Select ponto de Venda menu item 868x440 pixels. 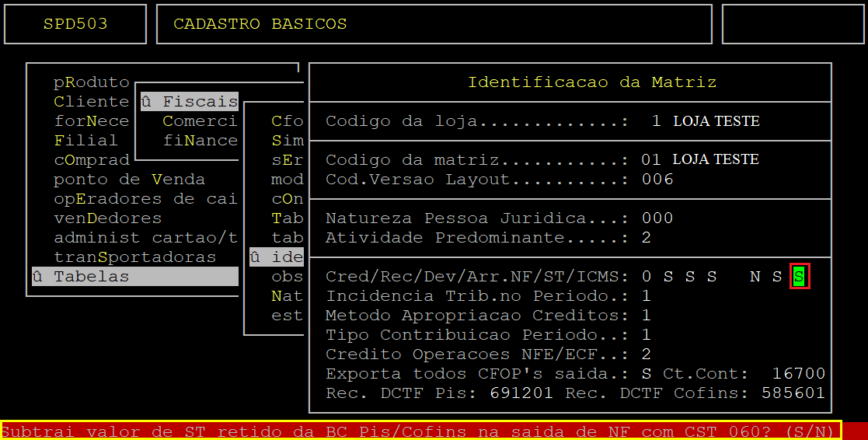pos(129,180)
